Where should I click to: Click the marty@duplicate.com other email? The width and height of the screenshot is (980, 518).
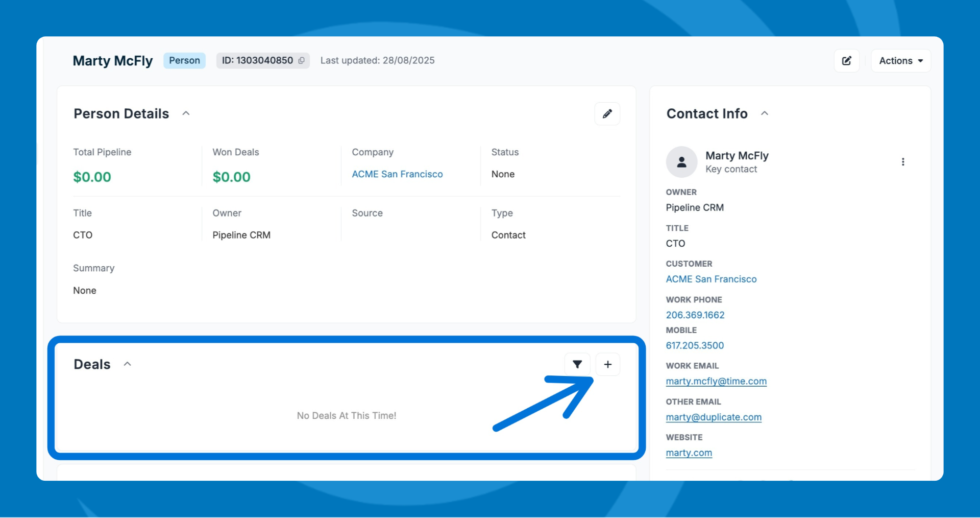pos(713,417)
